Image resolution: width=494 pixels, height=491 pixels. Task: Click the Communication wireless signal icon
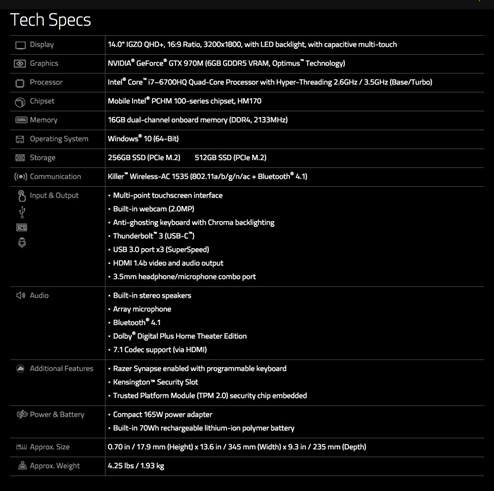pos(20,176)
